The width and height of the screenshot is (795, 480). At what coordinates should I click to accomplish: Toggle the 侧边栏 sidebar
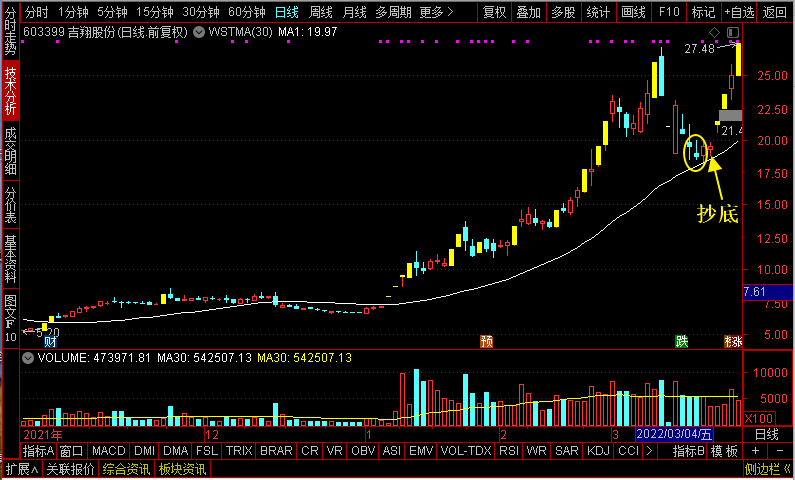click(x=767, y=469)
